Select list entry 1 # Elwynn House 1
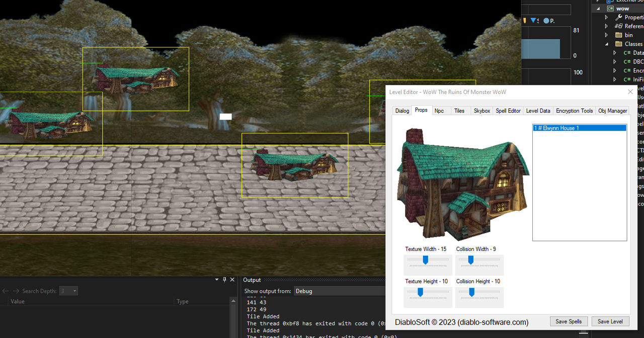Viewport: 644px width, 338px height. tap(580, 128)
